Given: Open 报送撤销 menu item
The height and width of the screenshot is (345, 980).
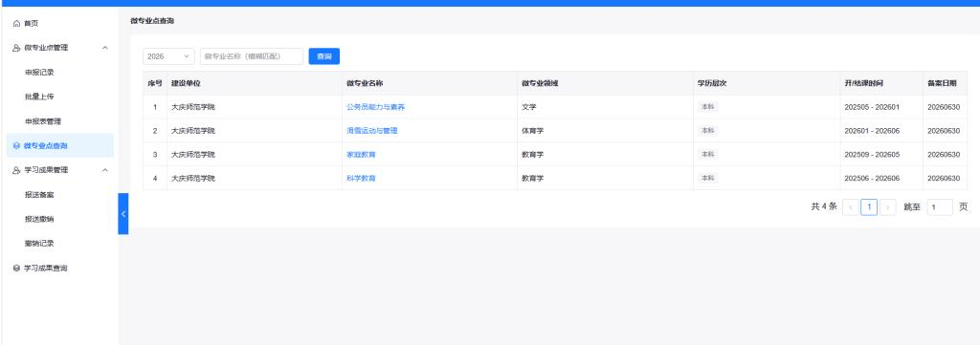Looking at the screenshot, I should pos(39,220).
